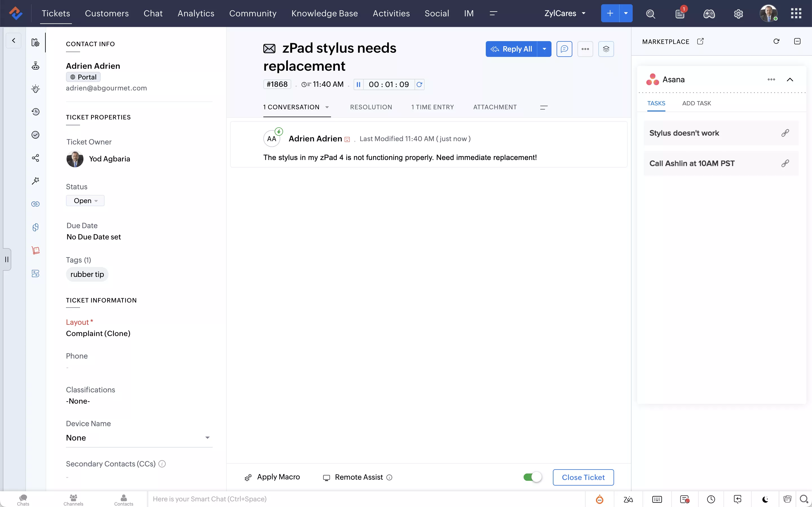Open the notifications icon with red badge
812x507 pixels.
[680, 14]
